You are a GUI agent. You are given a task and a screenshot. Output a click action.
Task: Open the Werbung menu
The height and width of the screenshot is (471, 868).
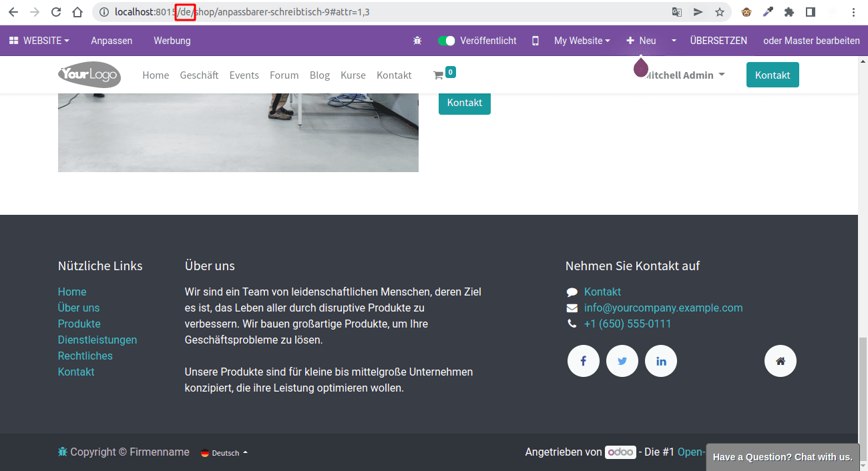coord(172,41)
